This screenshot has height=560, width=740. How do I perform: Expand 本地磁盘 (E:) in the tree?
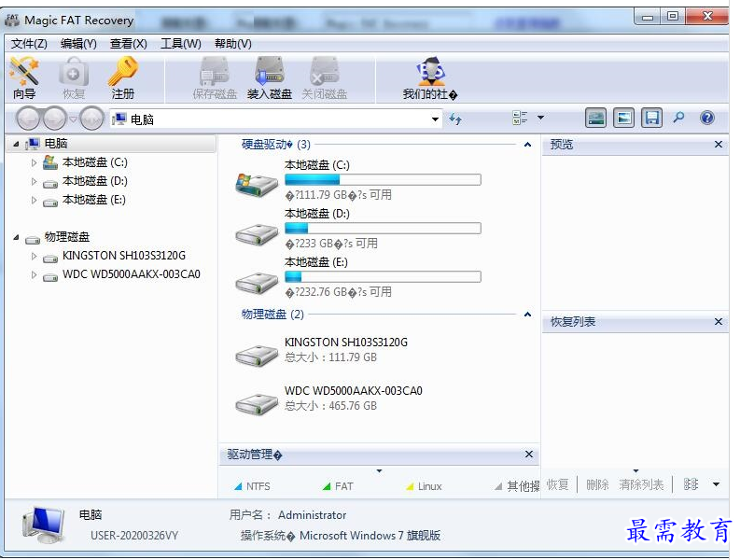point(34,201)
